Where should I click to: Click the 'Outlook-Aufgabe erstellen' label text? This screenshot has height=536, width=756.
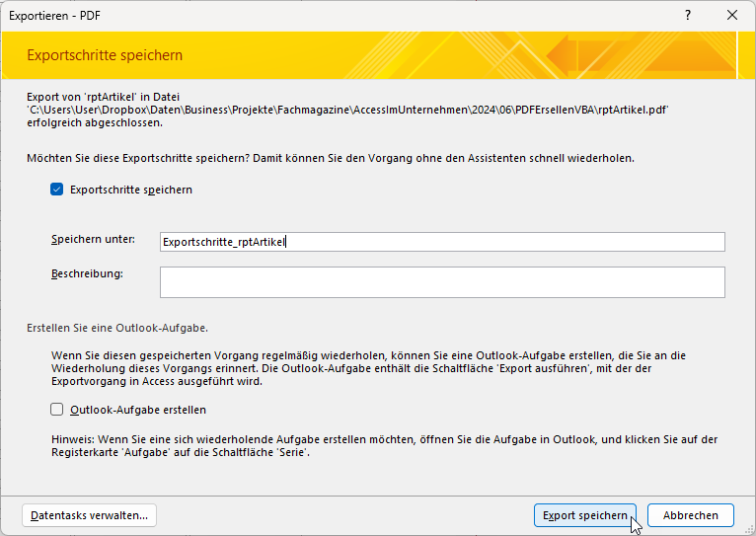pos(138,410)
